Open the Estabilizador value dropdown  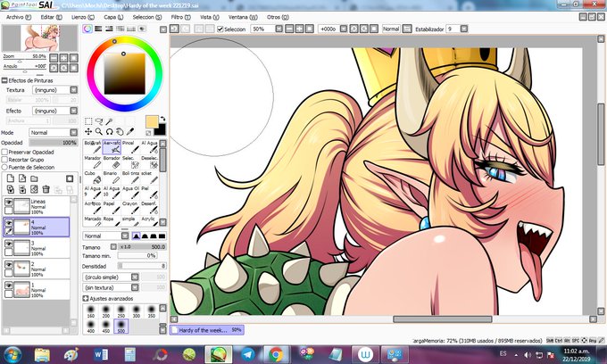pos(464,29)
